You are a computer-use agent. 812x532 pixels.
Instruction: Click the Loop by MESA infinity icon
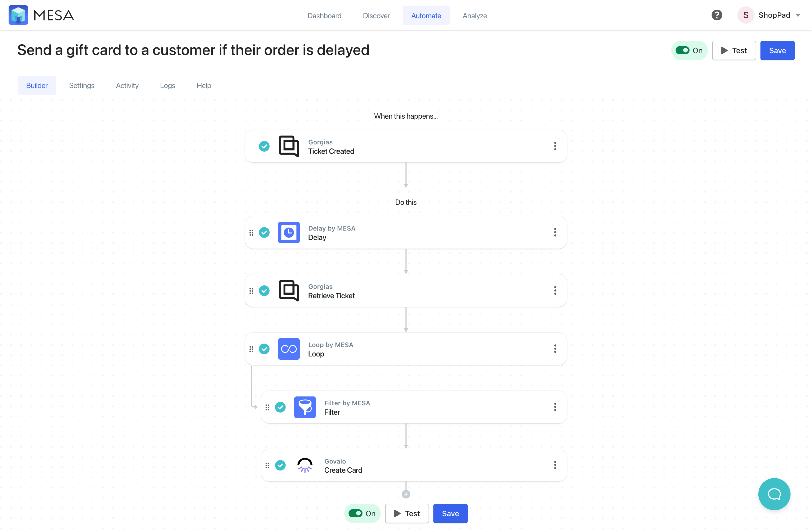[x=289, y=349]
